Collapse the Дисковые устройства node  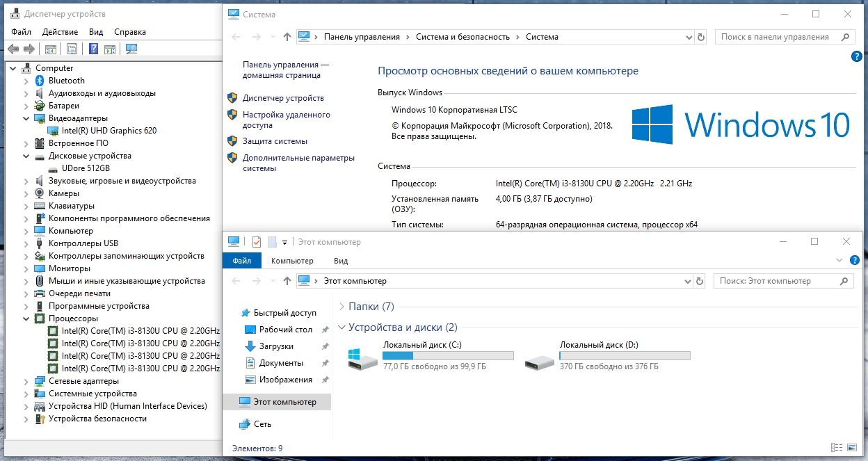point(26,156)
